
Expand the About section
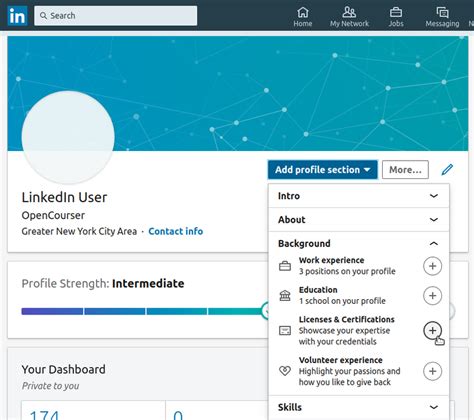tap(359, 219)
